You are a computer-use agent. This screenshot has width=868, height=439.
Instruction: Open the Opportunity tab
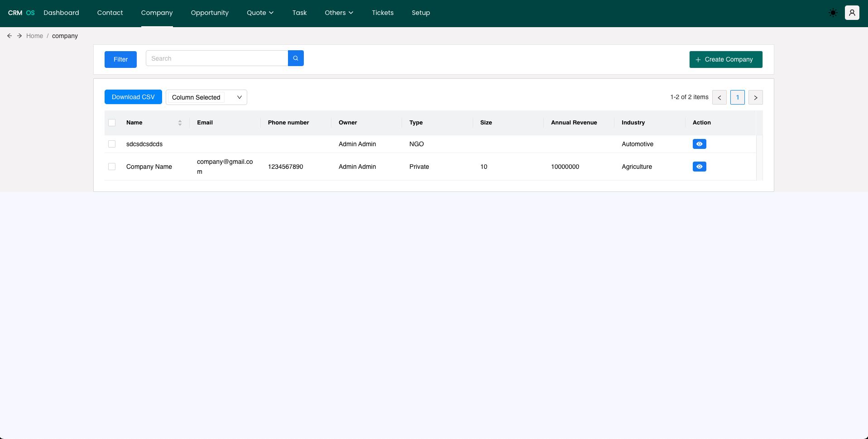point(210,13)
